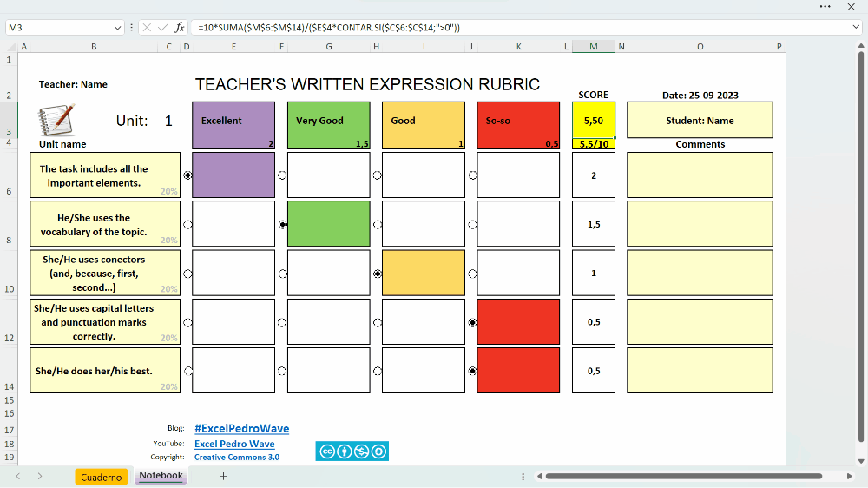
Task: Open the Creative Commons 3.0 link
Action: pyautogui.click(x=237, y=457)
